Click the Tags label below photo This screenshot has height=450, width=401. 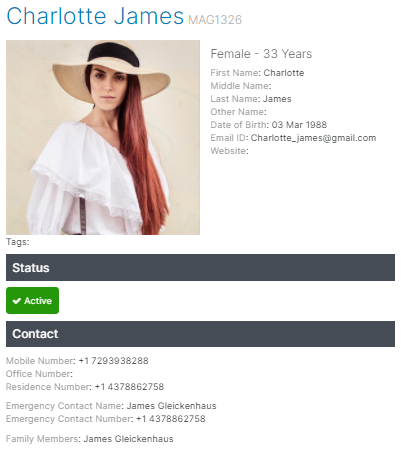pyautogui.click(x=18, y=242)
